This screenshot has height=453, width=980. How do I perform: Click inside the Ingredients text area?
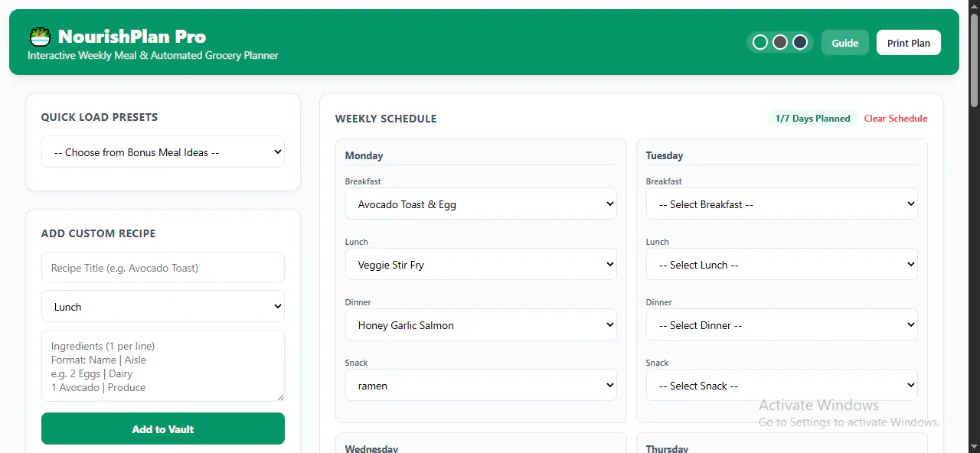[x=163, y=366]
